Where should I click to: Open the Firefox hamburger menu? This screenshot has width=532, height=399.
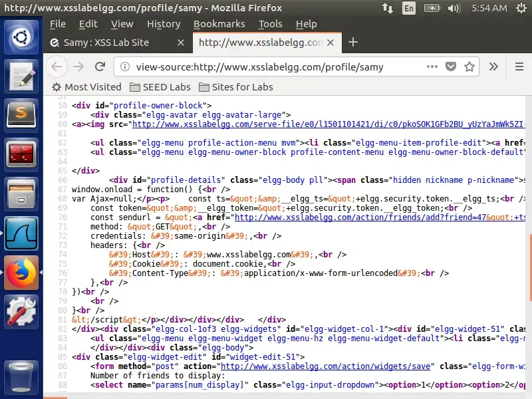tap(519, 66)
